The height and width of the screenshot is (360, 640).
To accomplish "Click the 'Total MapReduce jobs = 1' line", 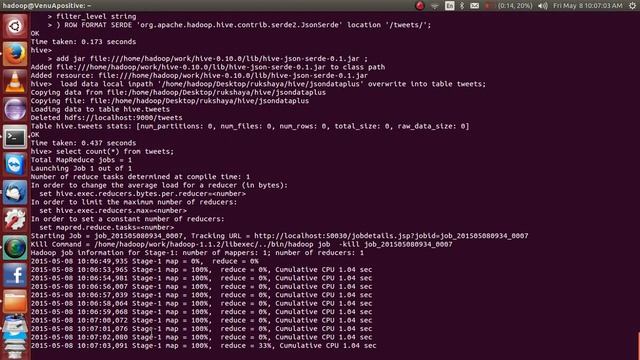I will tap(81, 160).
